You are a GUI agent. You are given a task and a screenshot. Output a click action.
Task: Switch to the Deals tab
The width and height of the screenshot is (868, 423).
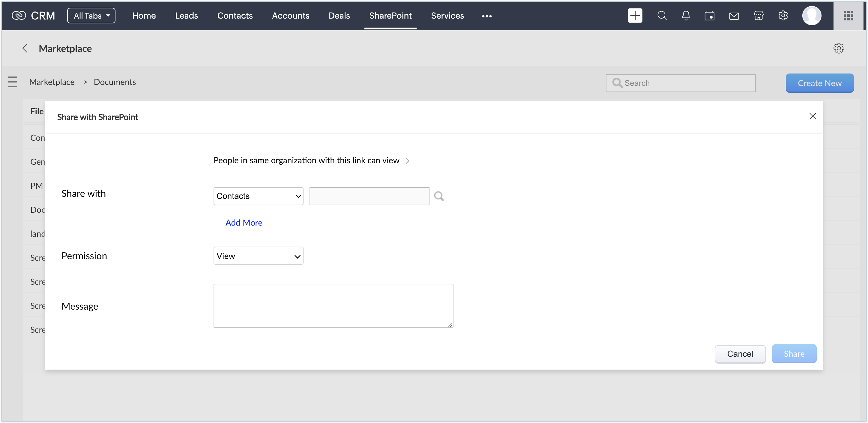339,16
